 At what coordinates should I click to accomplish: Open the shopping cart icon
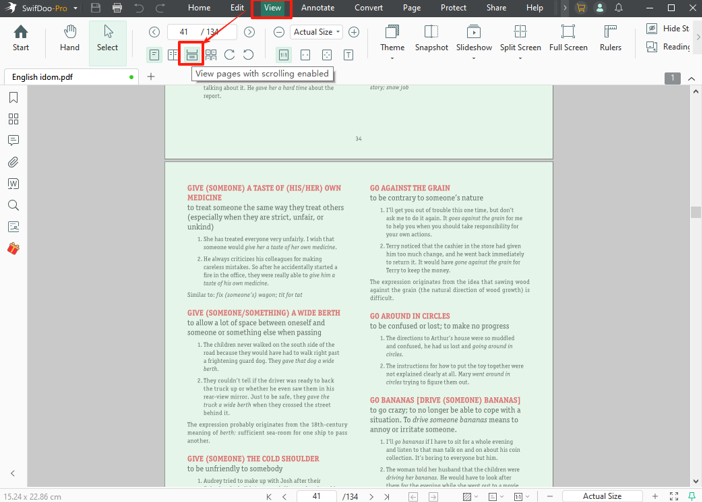(x=581, y=8)
